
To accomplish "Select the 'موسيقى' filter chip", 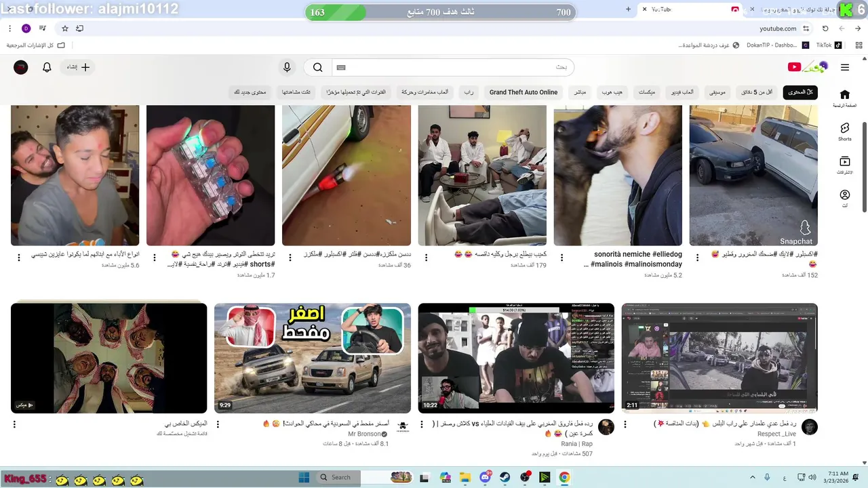I will pyautogui.click(x=717, y=92).
